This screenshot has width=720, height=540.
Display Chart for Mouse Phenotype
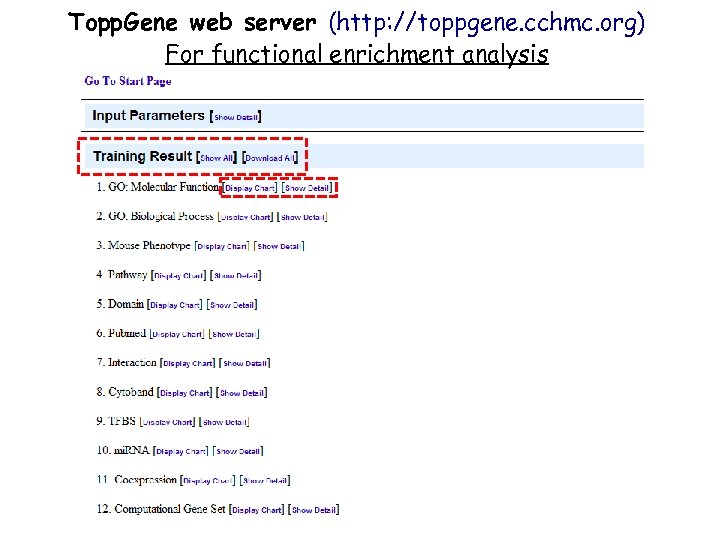[222, 247]
